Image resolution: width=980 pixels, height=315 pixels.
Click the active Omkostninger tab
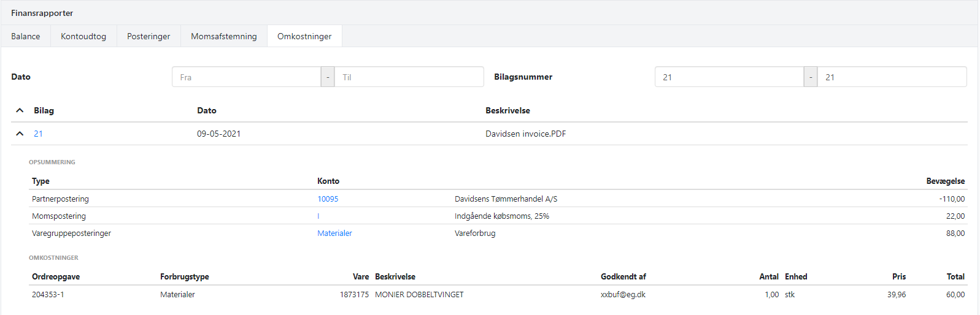(x=304, y=36)
